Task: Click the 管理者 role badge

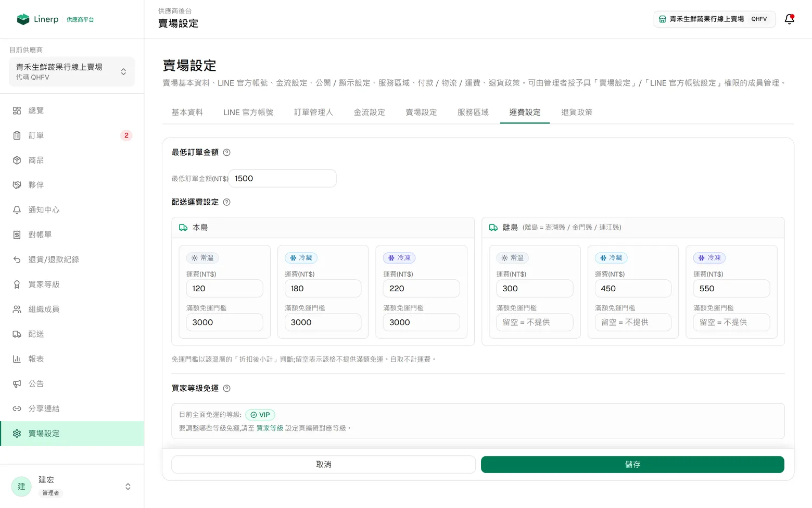Action: (x=50, y=493)
